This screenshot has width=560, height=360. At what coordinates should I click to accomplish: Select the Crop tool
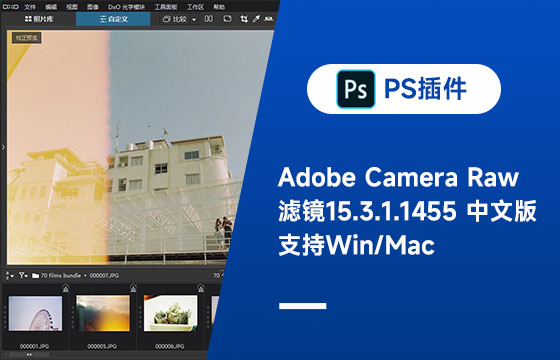click(244, 19)
